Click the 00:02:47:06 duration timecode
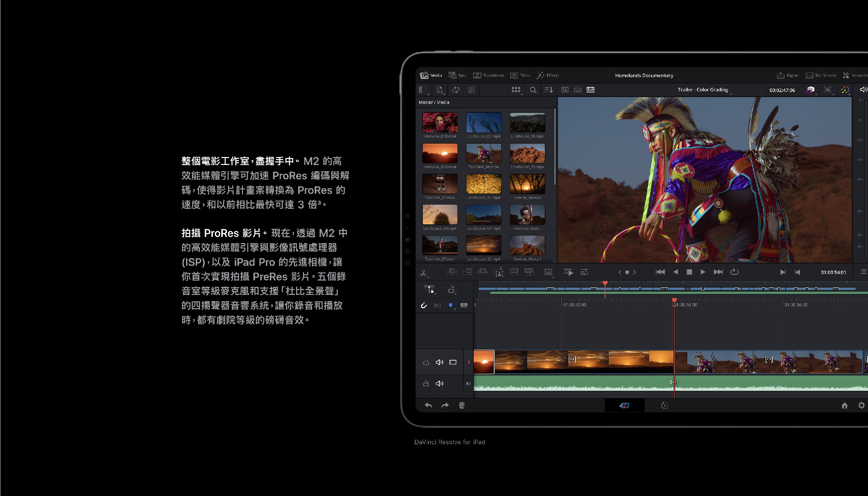The image size is (868, 496). 782,90
